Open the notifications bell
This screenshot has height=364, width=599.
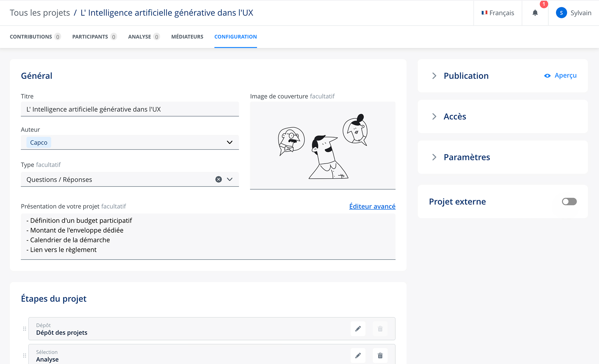click(535, 13)
